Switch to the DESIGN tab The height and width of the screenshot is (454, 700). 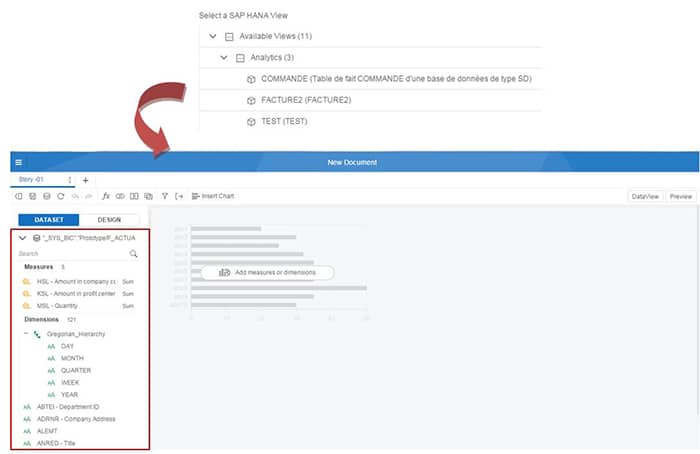click(x=109, y=220)
